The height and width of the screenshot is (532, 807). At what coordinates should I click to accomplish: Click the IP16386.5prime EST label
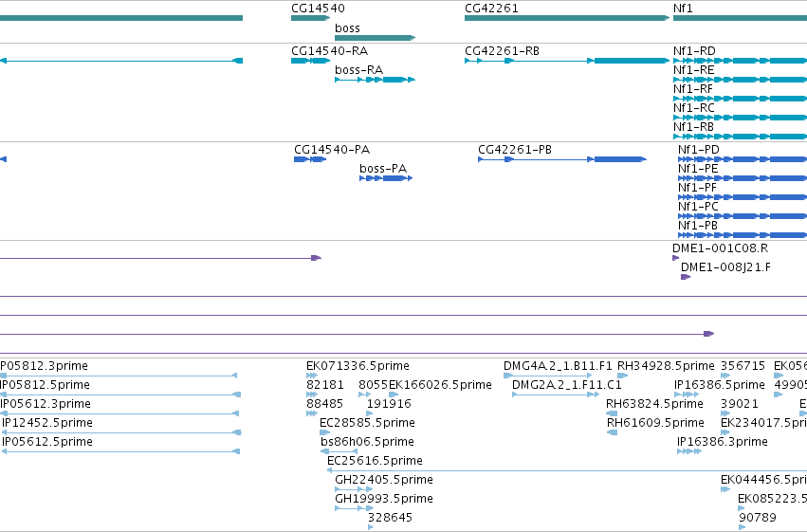point(720,385)
